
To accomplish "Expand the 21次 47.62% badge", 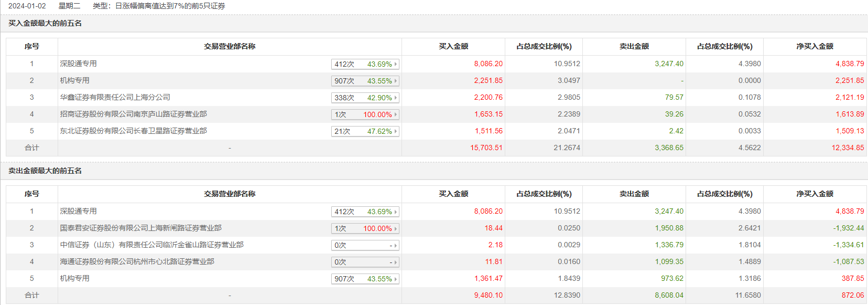I will 365,131.
